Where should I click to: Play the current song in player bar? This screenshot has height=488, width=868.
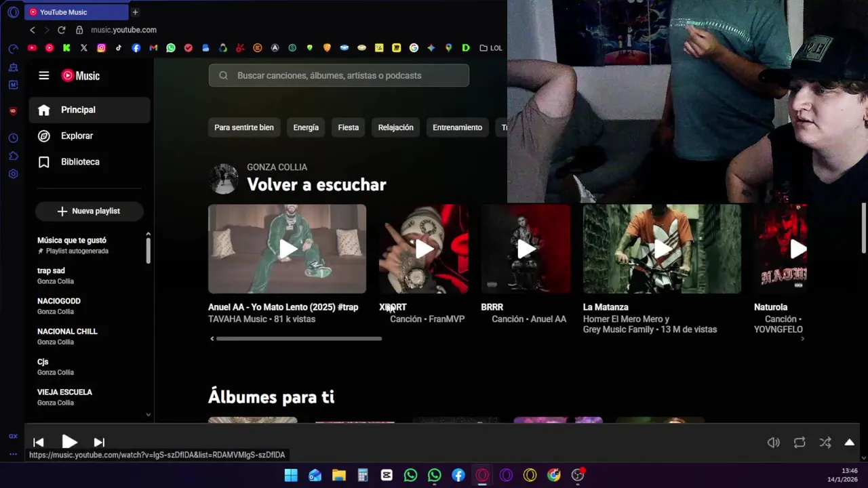[x=69, y=443]
